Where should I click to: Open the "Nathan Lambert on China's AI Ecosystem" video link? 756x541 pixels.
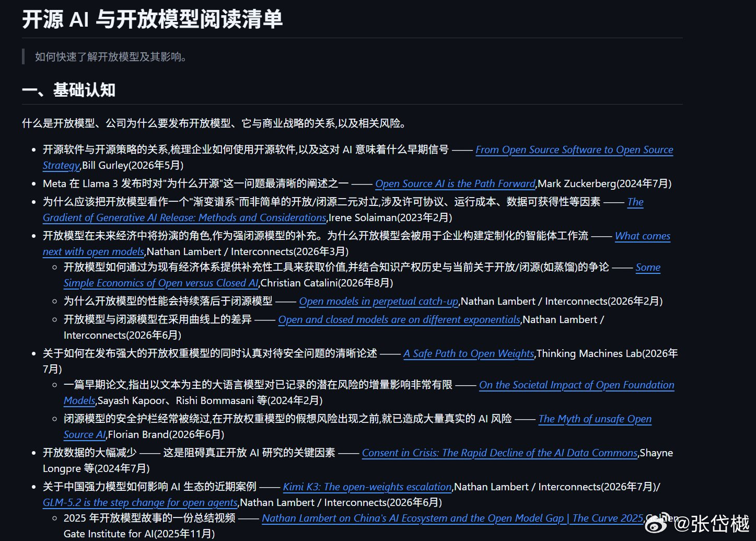point(452,518)
